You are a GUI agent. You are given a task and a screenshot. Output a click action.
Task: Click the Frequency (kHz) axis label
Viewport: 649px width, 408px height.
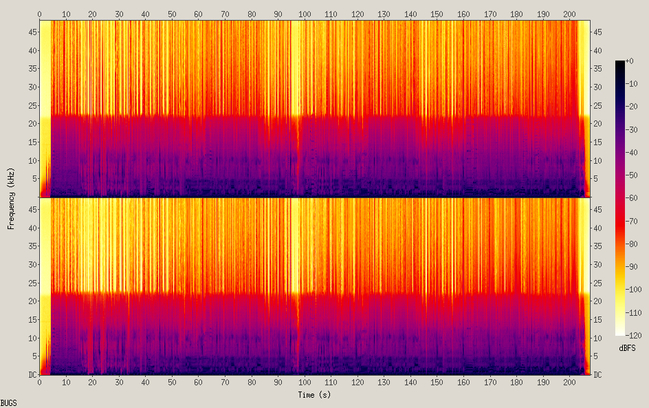point(11,198)
